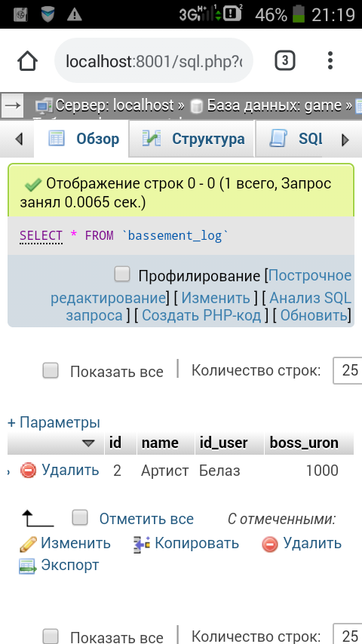
Task: Click the Экспорт icon
Action: coord(28,566)
